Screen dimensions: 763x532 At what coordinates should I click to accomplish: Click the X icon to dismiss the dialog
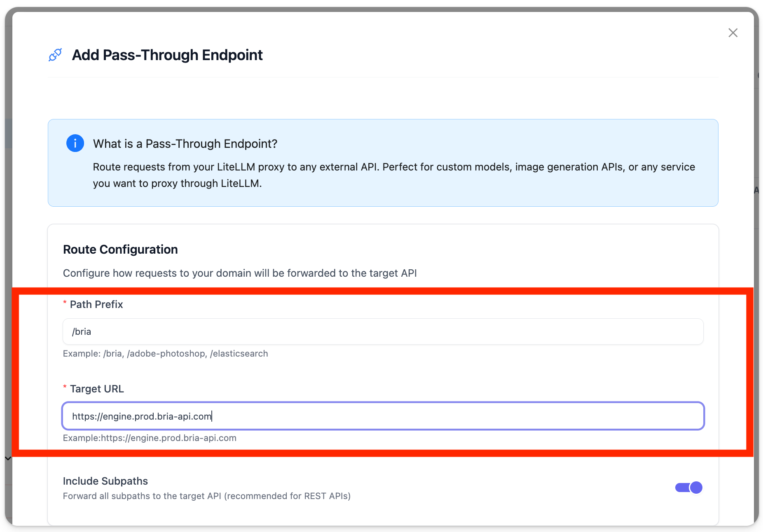coord(733,33)
